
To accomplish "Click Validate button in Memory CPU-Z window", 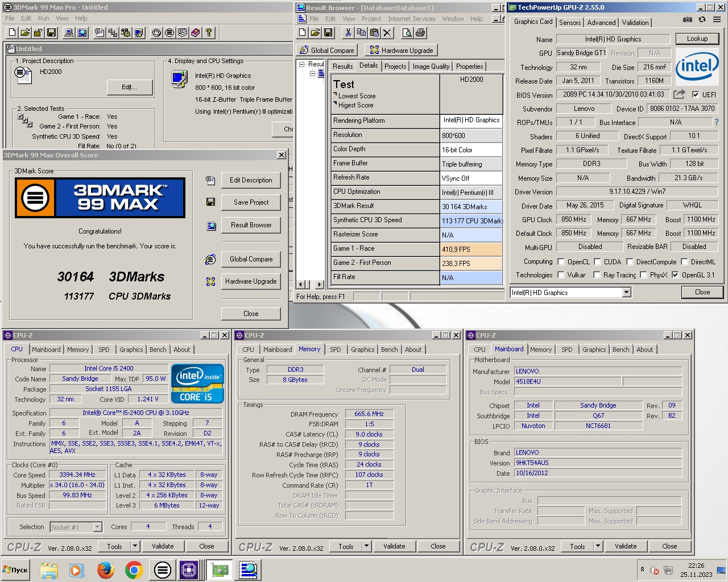I will (394, 546).
